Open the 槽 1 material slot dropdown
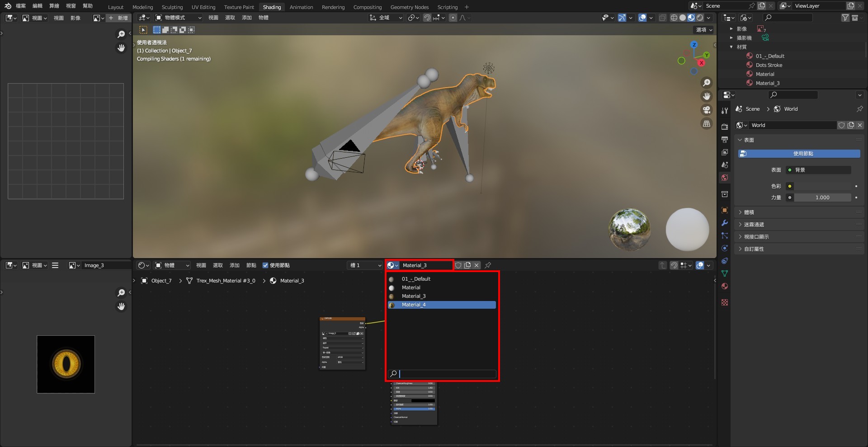The image size is (868, 447). (365, 265)
